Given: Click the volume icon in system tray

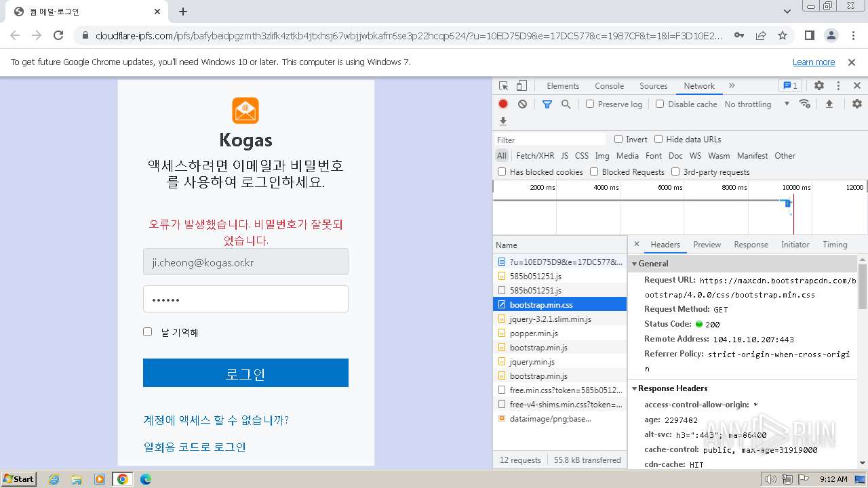Looking at the screenshot, I should click(771, 479).
